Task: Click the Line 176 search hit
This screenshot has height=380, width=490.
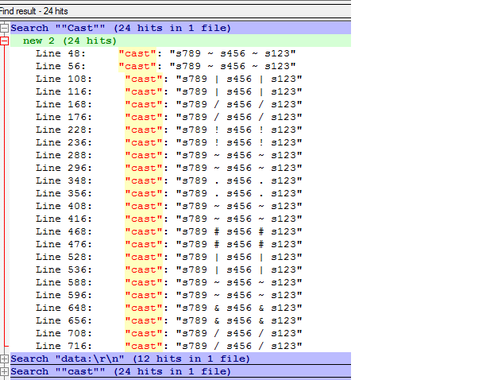Action: 169,117
